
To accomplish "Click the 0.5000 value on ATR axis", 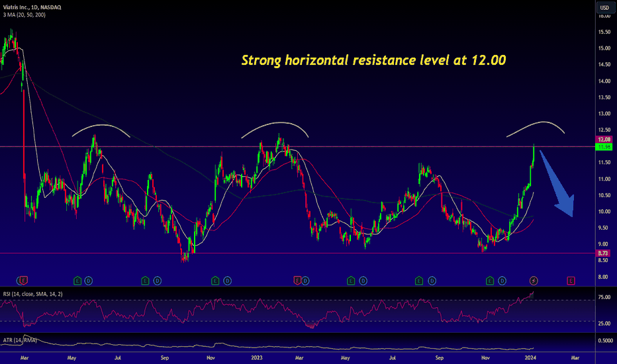I will tap(606, 340).
